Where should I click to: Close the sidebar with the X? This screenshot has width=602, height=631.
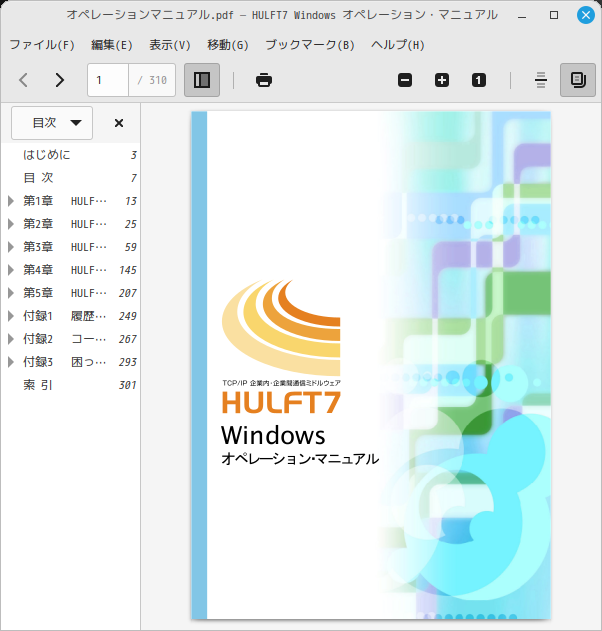click(119, 123)
